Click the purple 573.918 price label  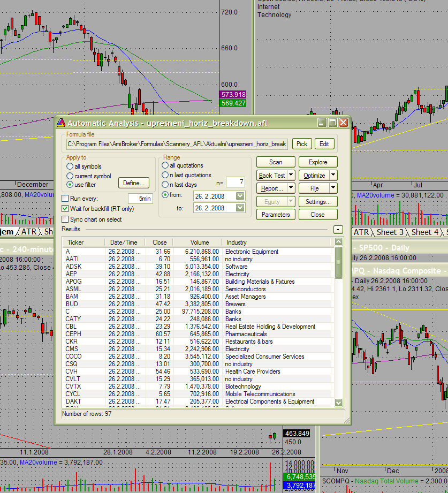pyautogui.click(x=233, y=94)
